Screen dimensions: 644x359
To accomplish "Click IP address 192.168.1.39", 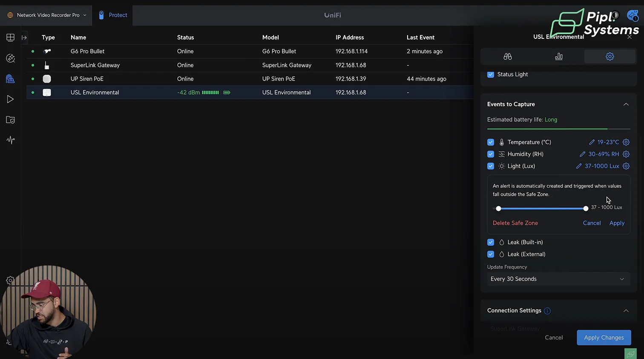I will point(351,79).
